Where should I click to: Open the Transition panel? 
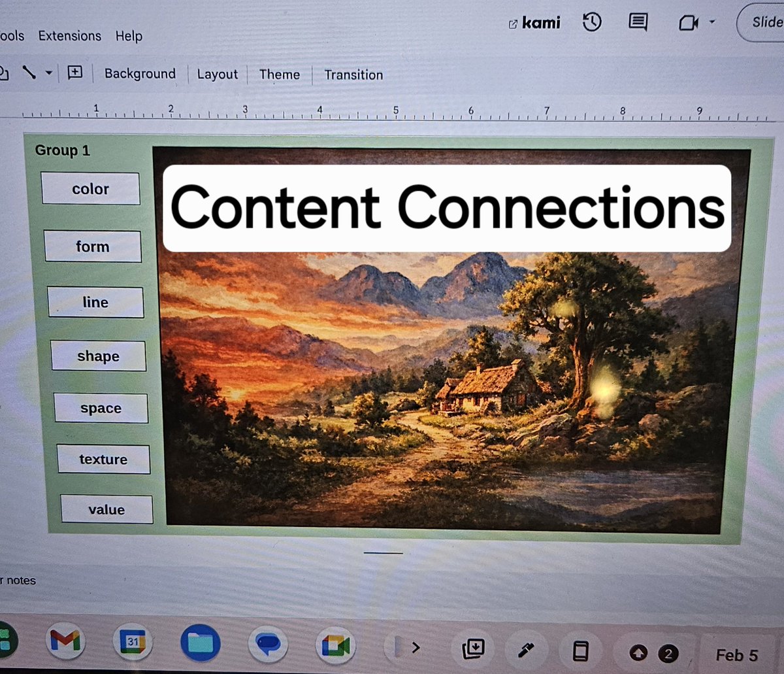pos(353,75)
